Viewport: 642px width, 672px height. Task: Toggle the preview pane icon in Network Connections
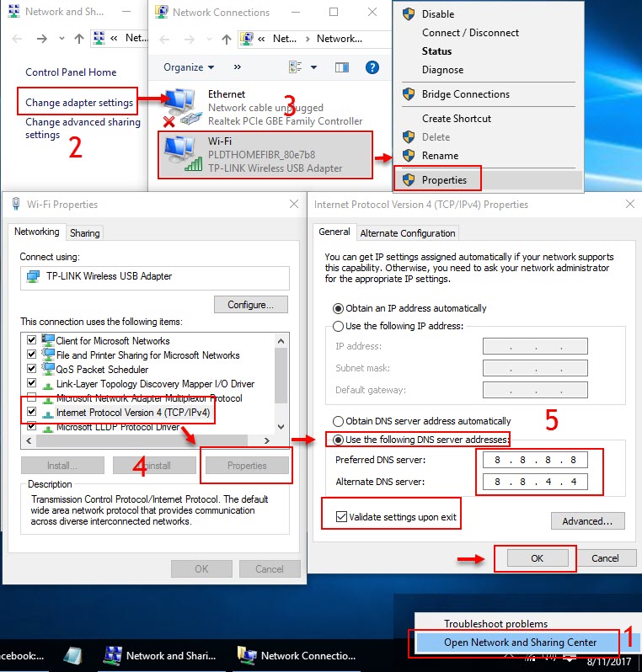tap(342, 67)
